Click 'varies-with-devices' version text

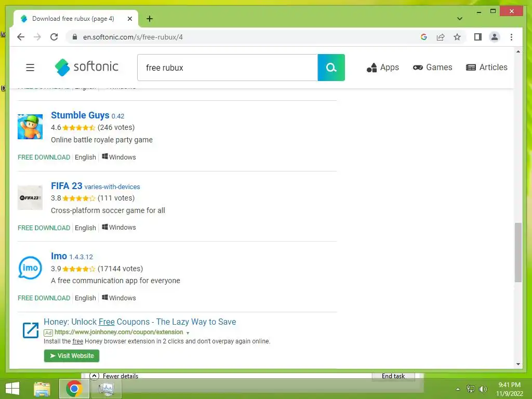click(112, 187)
